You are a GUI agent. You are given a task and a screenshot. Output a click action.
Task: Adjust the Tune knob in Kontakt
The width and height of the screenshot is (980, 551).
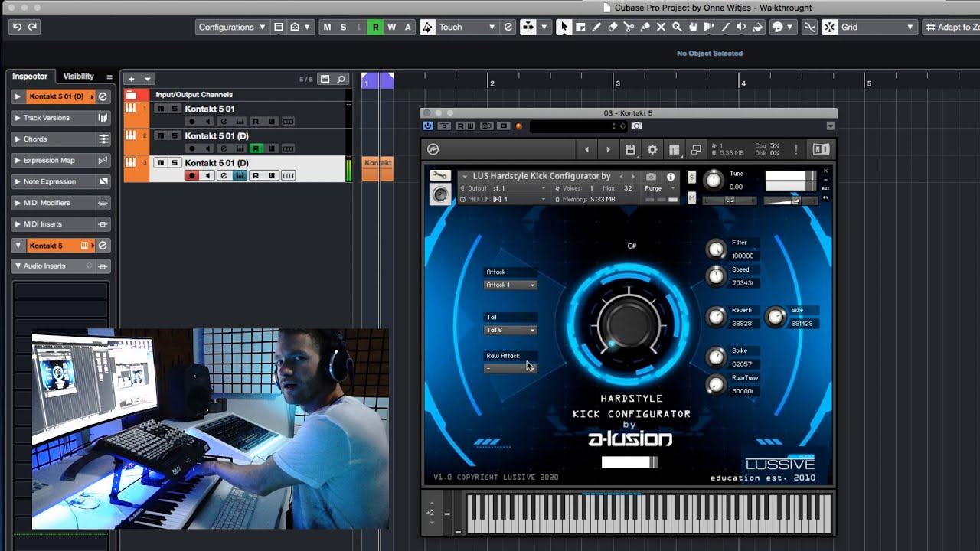point(713,180)
